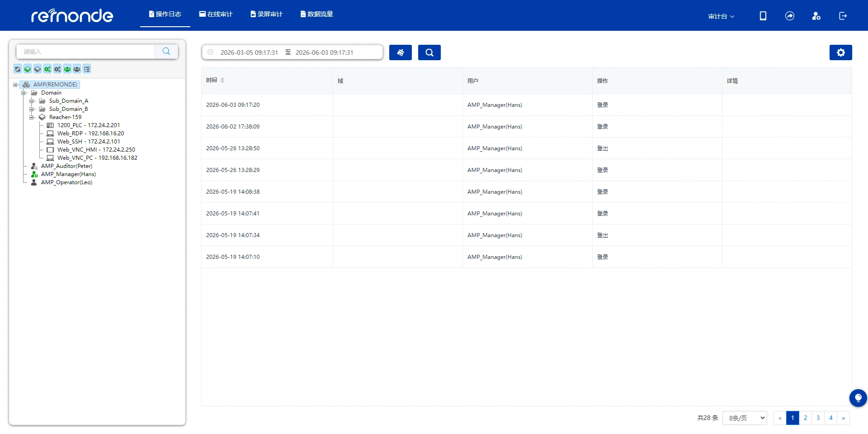
Task: Toggle the gray offline gateway filter
Action: pyautogui.click(x=38, y=69)
